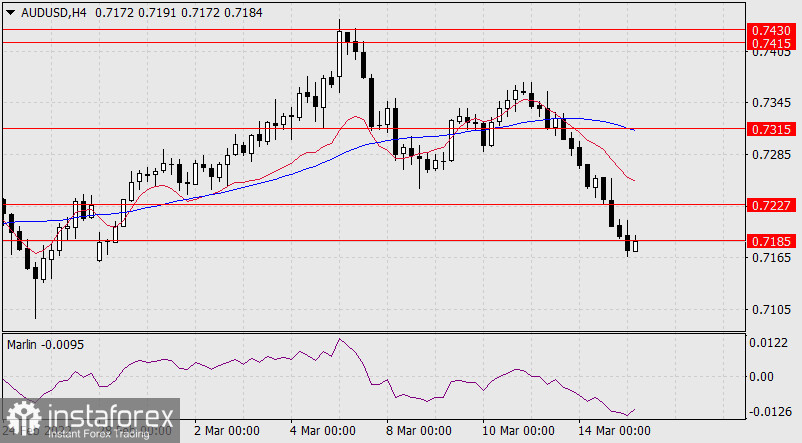The height and width of the screenshot is (443, 802).
Task: Click the red 0.7227 price level tag
Action: pos(772,204)
